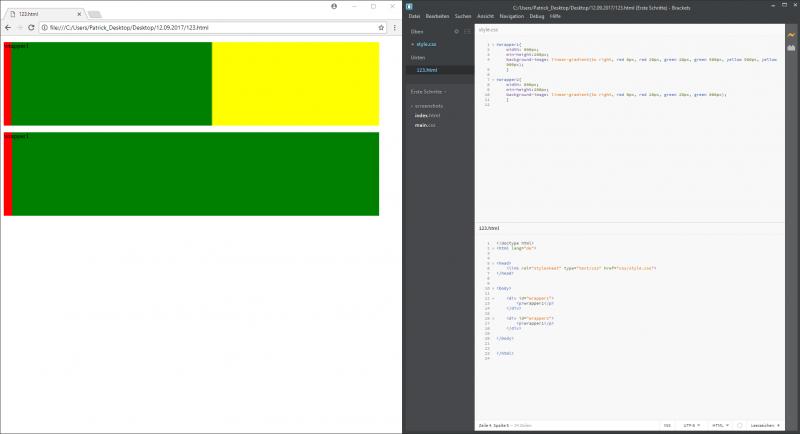Image resolution: width=800 pixels, height=434 pixels.
Task: Open the Datei menu
Action: 415,17
